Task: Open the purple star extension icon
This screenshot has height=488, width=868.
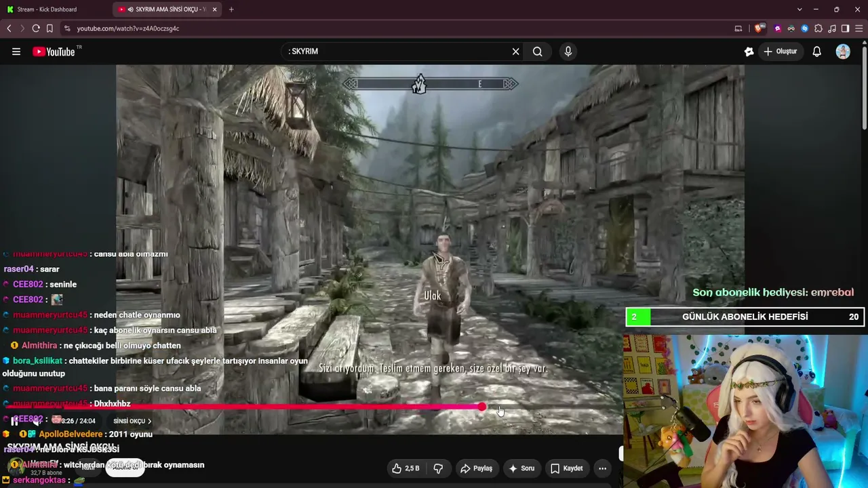Action: coord(778,28)
